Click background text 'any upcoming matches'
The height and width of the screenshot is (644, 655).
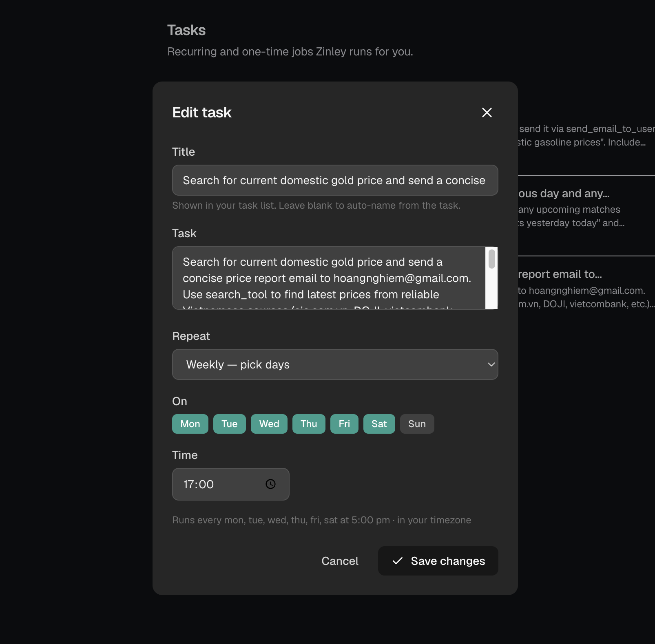pos(569,210)
